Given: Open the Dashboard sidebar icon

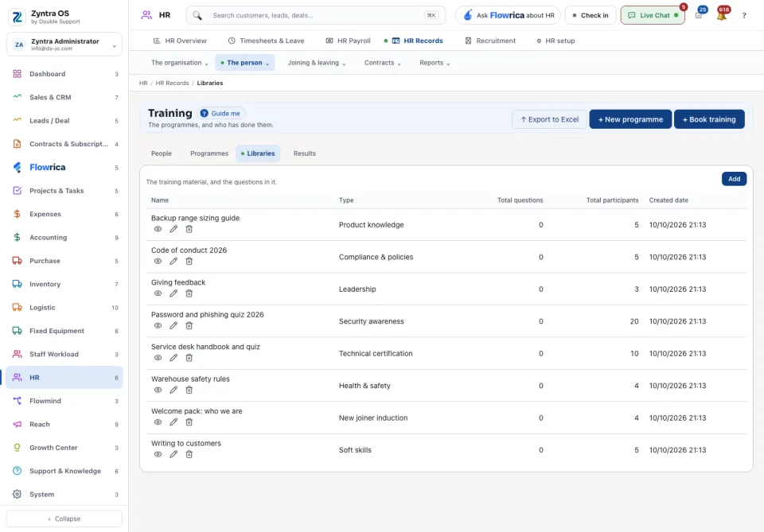Looking at the screenshot, I should click(17, 74).
